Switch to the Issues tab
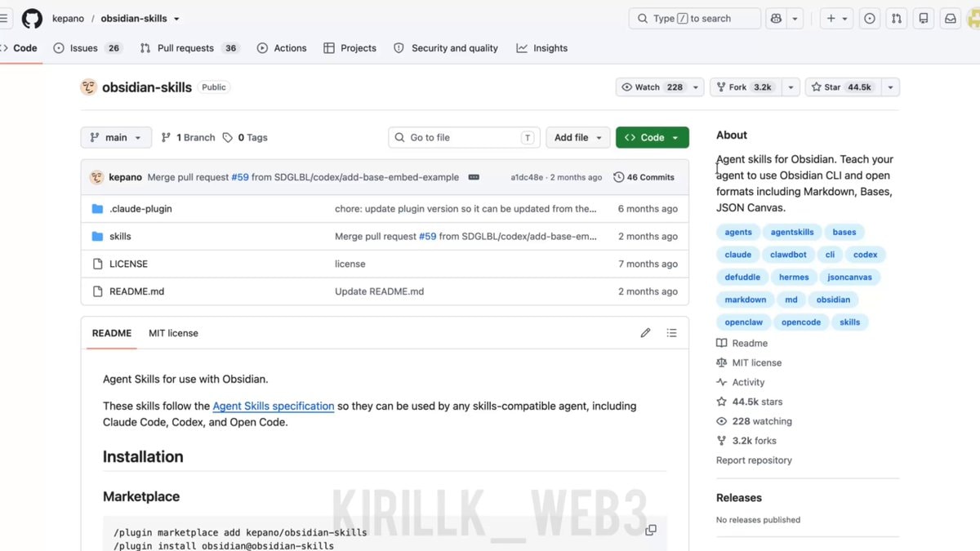This screenshot has width=980, height=551. [x=87, y=48]
